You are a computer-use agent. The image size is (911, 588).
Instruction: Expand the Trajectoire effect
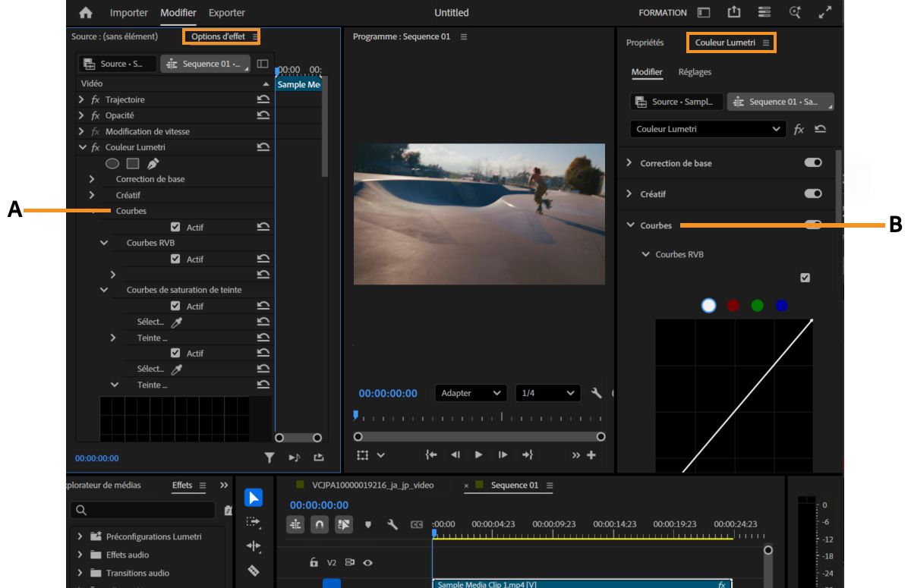[81, 99]
